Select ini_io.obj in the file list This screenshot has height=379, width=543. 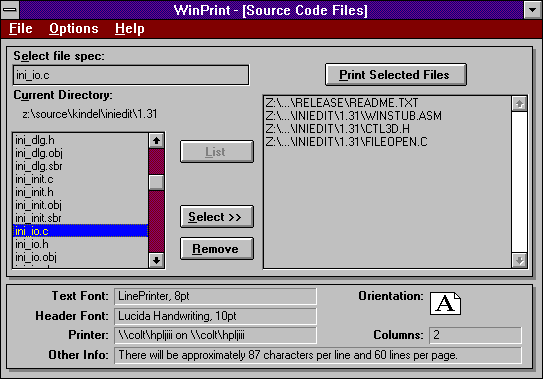tap(80, 257)
